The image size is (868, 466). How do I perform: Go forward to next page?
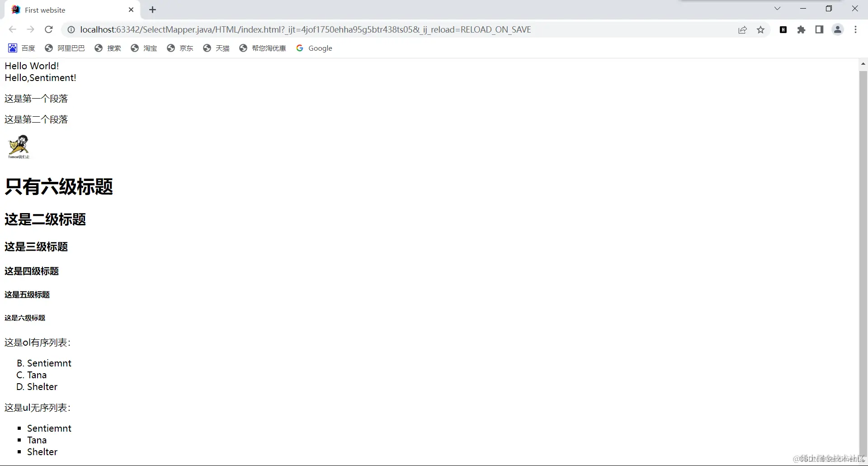point(30,29)
